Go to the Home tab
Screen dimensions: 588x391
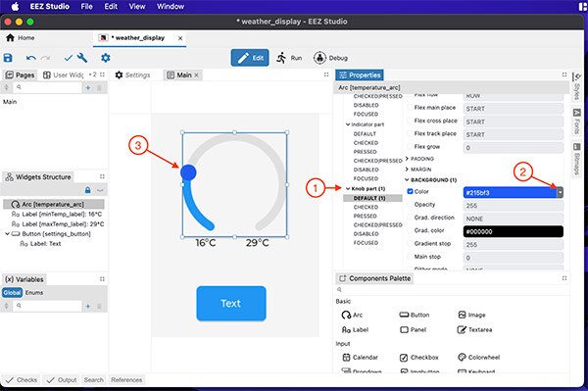coord(21,37)
